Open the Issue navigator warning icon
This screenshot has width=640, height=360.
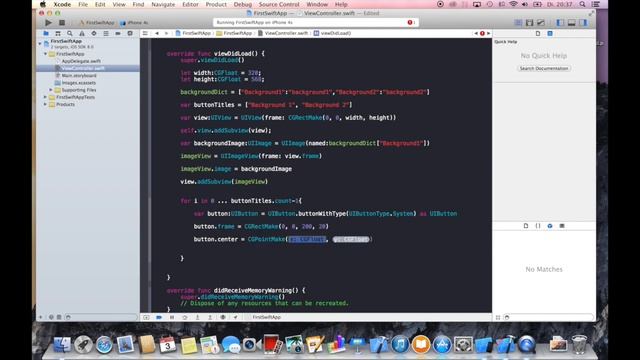(82, 33)
